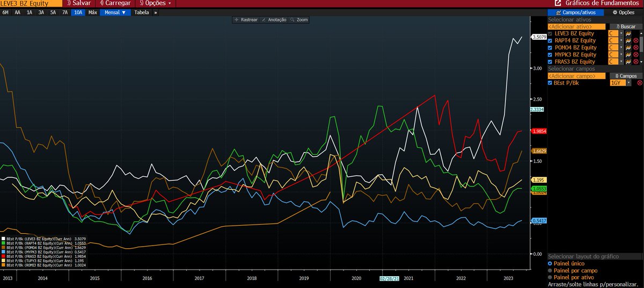Uncheck RAPT4 BZ Equity checkbox
Image resolution: width=644 pixels, height=288 pixels.
(550, 40)
